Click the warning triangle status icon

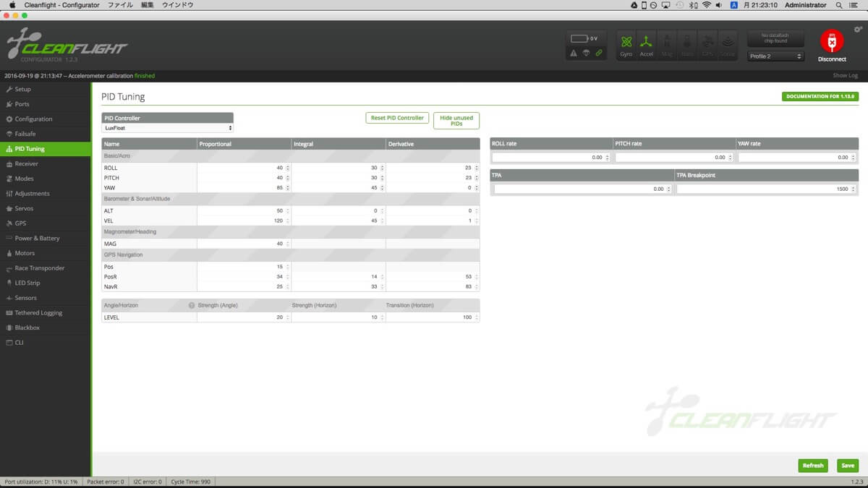click(x=574, y=53)
